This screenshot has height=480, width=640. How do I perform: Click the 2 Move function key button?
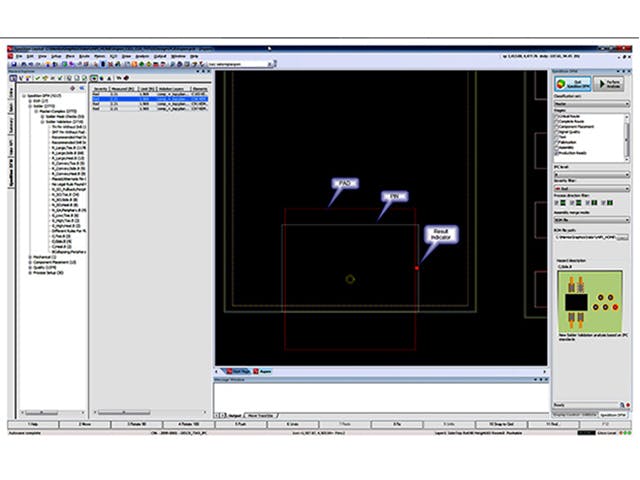pyautogui.click(x=84, y=424)
